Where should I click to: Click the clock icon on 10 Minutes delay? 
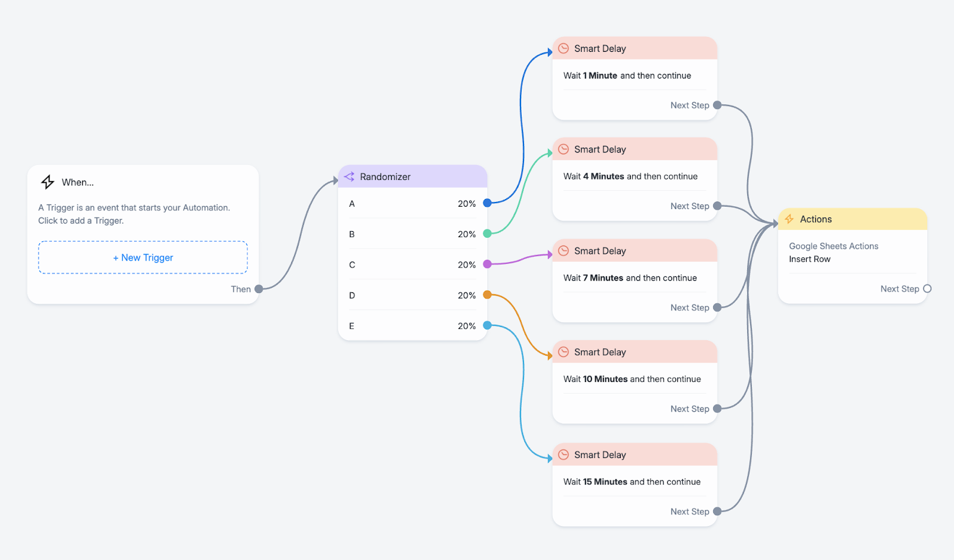[x=563, y=352]
